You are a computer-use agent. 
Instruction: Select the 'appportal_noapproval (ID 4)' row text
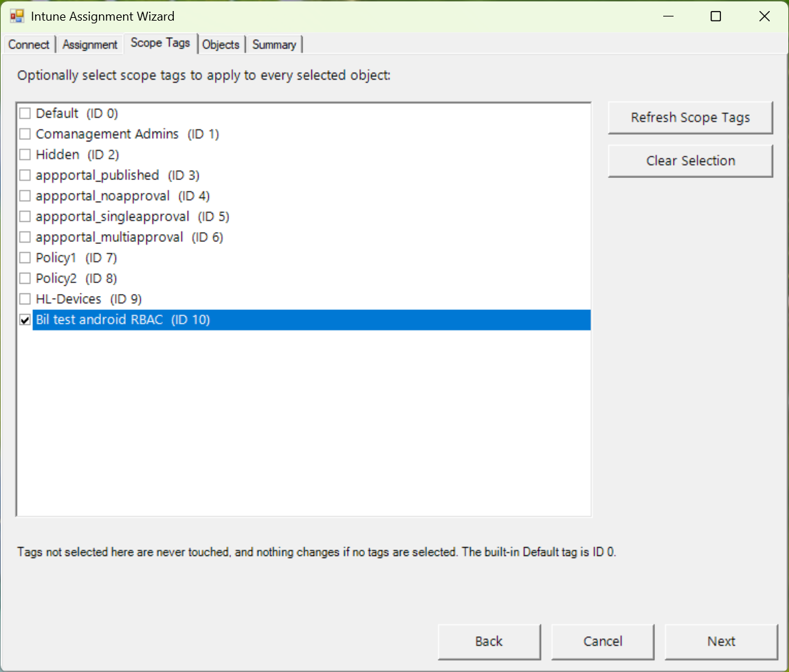[123, 196]
